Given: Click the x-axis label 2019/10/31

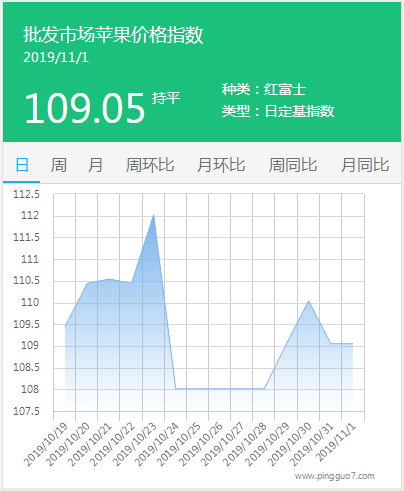Looking at the screenshot, I should coord(311,444).
